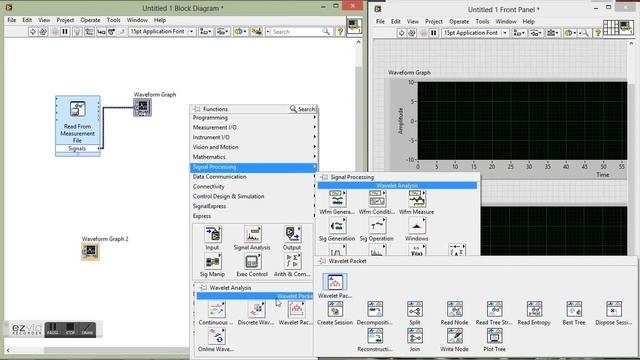Viewport: 640px width, 360px height.
Task: Click the Run arrow in Block Diagram
Action: (33, 31)
